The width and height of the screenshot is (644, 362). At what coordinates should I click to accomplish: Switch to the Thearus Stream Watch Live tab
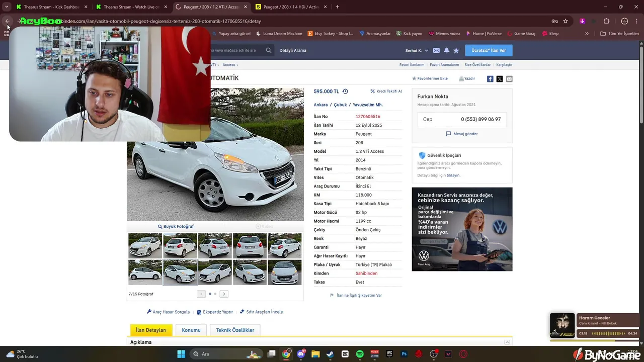[131, 7]
